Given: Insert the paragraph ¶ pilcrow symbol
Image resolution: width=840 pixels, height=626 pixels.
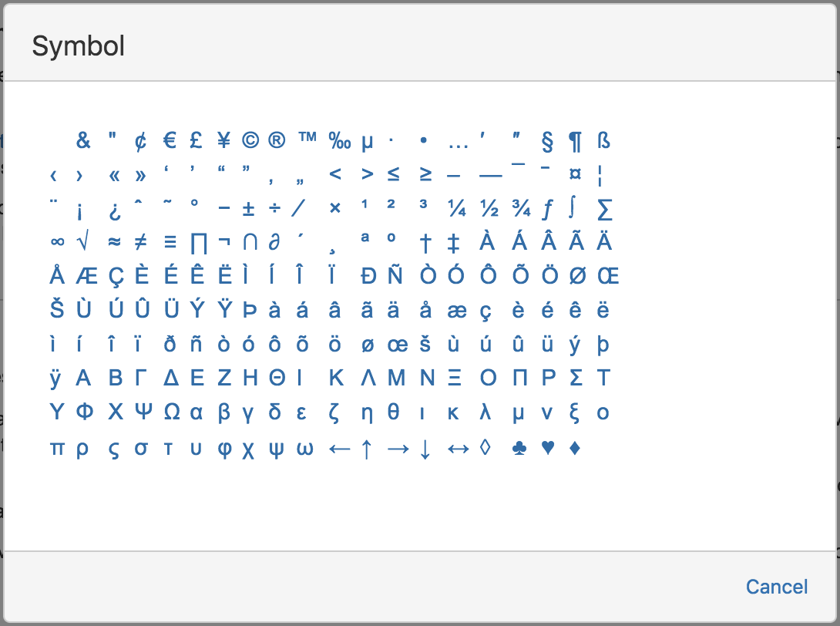Looking at the screenshot, I should coord(575,142).
